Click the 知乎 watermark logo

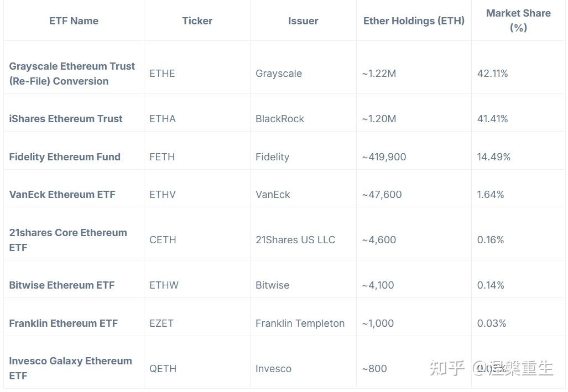[x=447, y=368]
